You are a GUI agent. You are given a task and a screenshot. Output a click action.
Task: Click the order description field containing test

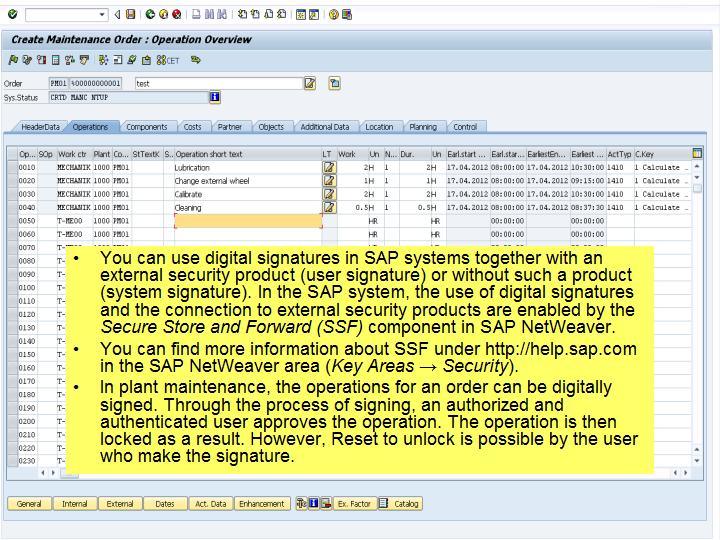coord(219,84)
